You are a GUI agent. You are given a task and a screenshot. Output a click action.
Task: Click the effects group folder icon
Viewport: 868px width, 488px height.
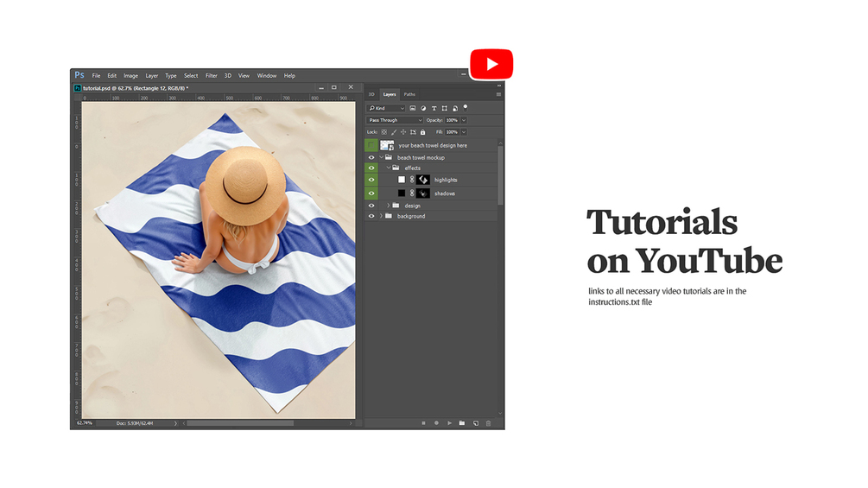point(396,168)
